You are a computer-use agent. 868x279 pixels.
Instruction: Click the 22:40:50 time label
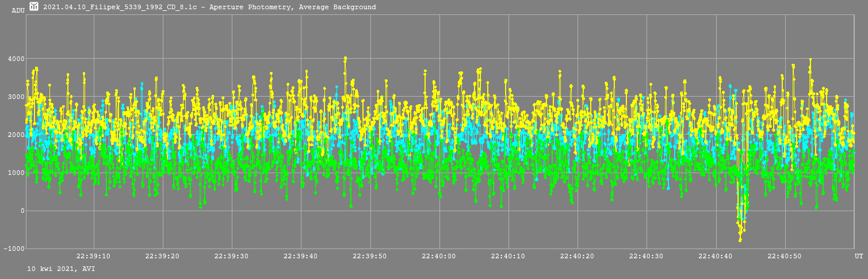pos(785,256)
